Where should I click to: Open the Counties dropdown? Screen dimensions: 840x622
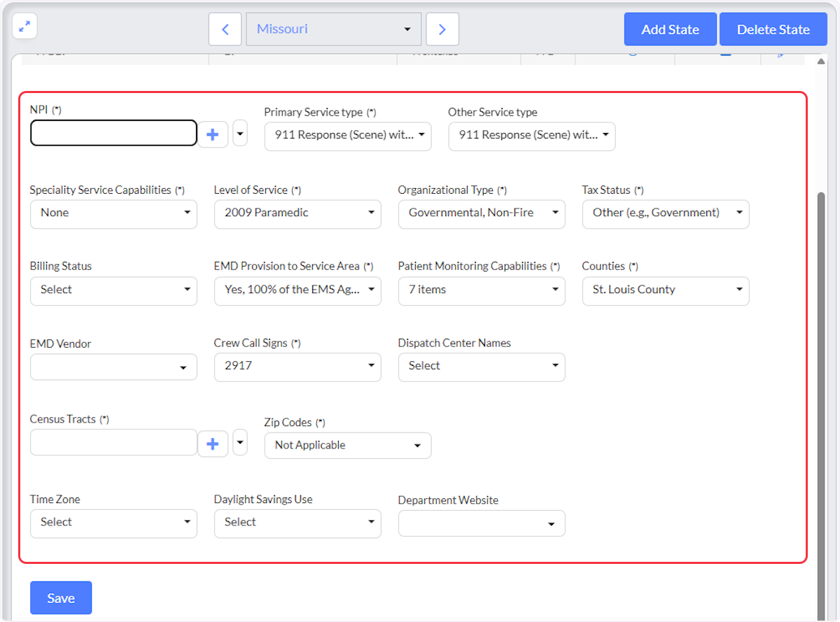click(x=666, y=290)
